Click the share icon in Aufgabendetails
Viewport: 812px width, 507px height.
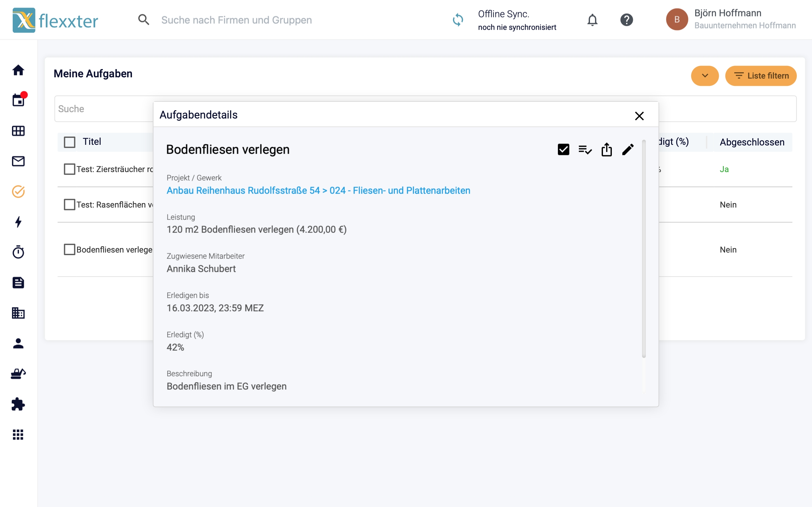click(606, 150)
